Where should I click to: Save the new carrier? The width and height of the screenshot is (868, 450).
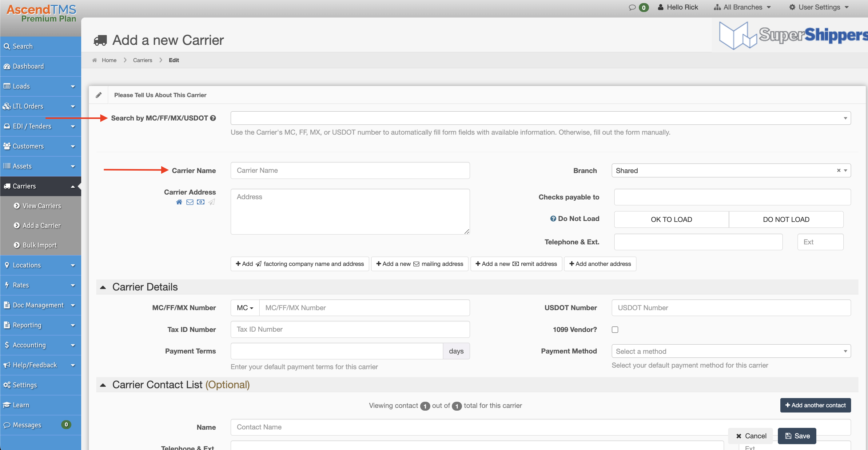[797, 436]
